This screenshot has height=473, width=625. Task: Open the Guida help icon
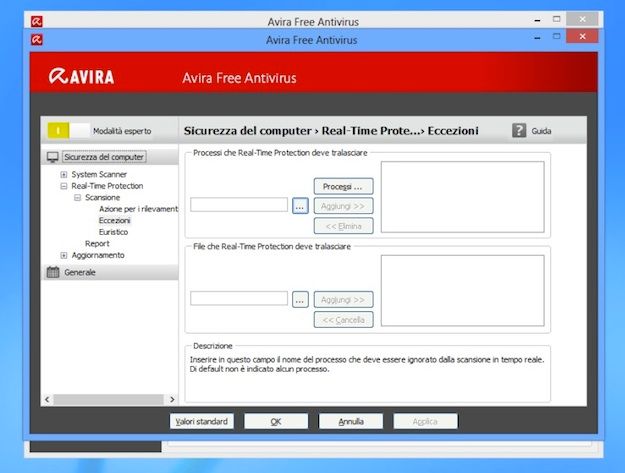519,130
